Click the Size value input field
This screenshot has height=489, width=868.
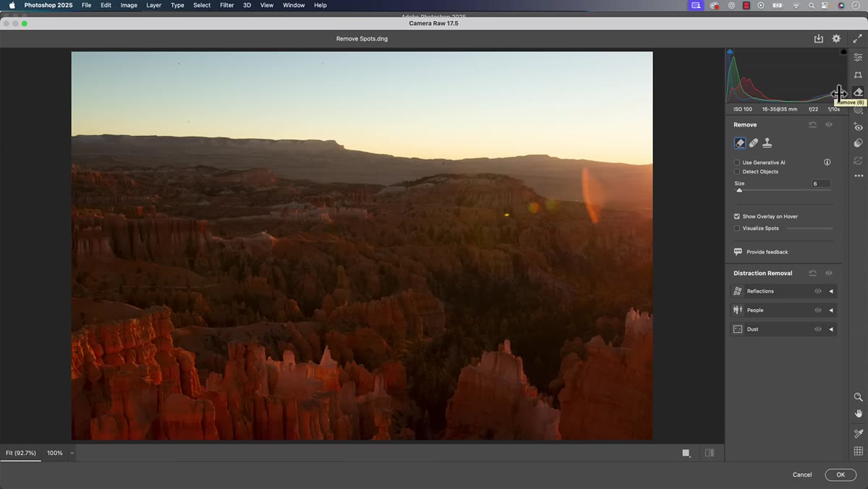coord(820,184)
